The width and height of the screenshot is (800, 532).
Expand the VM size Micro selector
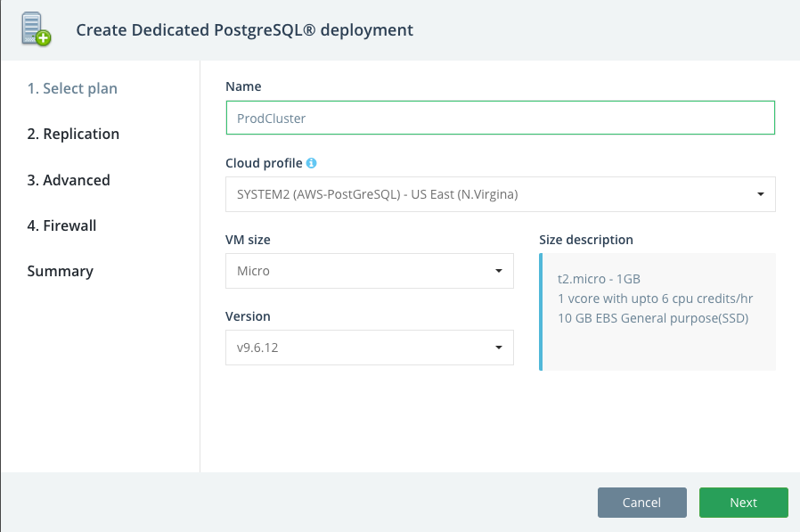point(369,271)
